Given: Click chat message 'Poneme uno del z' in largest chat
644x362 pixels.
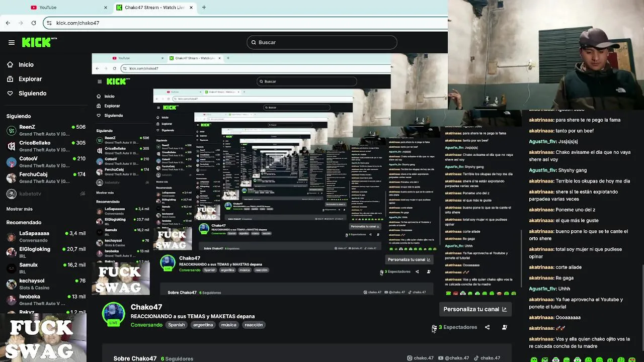Looking at the screenshot, I should click(576, 210).
